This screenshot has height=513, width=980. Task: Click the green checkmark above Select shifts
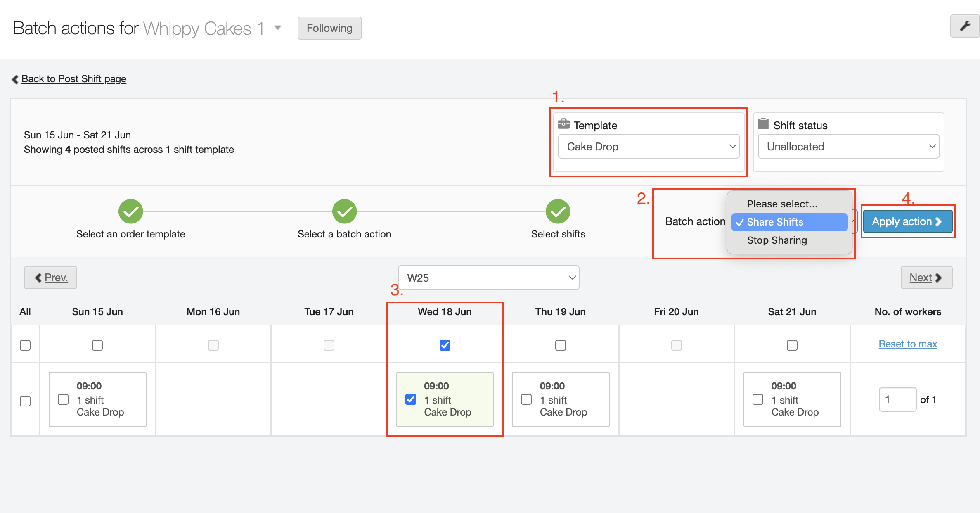(558, 211)
